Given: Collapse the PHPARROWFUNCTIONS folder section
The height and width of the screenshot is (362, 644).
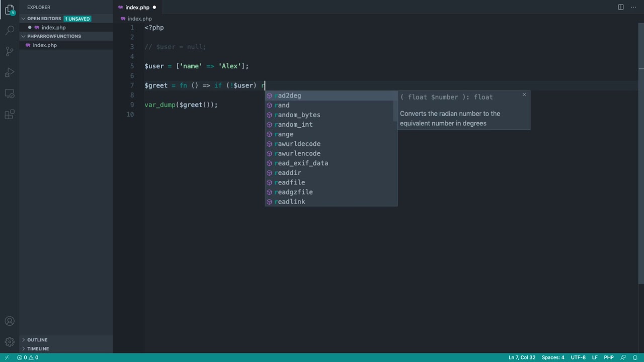Looking at the screenshot, I should (23, 36).
